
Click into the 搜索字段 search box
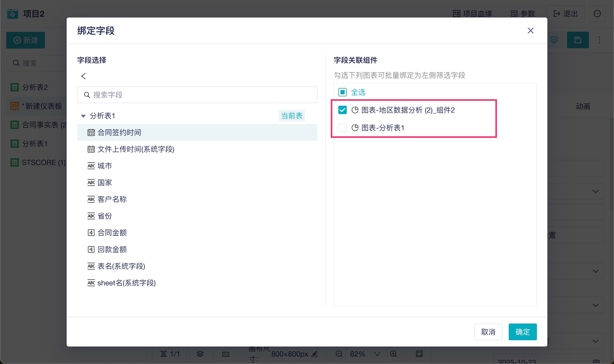pos(197,95)
